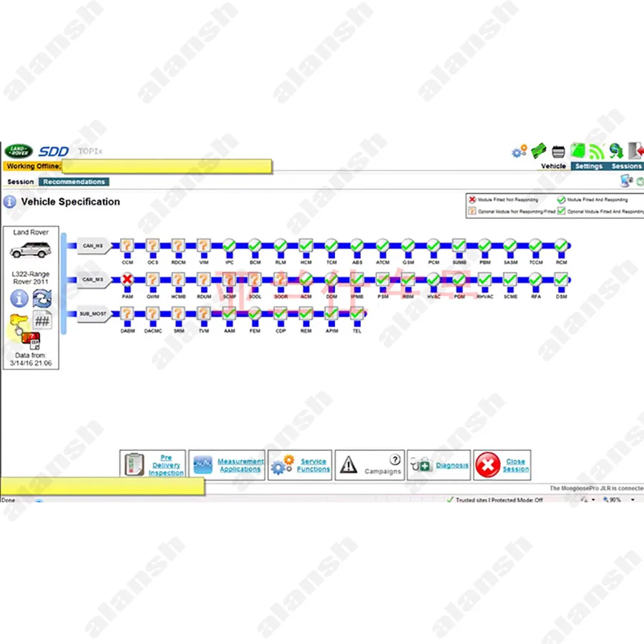Refresh vehicle data with blue arrows icon
The height and width of the screenshot is (644, 644).
coord(42,298)
